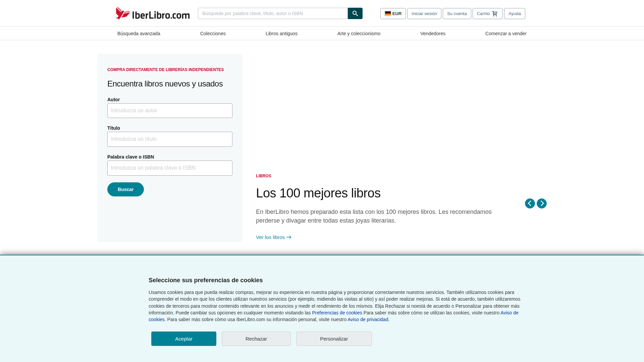Viewport: 644px width, 362px height.
Task: Click Seleccione sus preferencias de cookies heading
Action: click(x=206, y=280)
